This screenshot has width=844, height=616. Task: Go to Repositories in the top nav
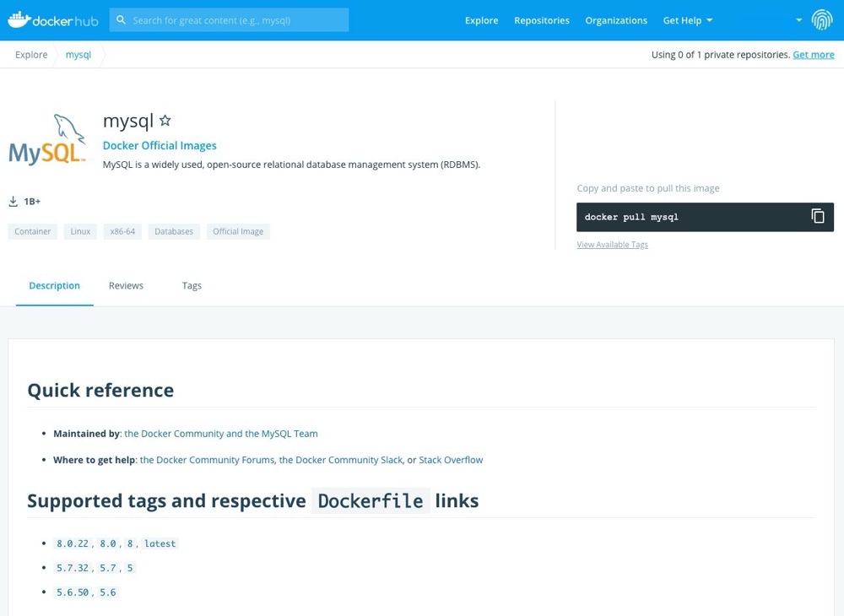[542, 20]
